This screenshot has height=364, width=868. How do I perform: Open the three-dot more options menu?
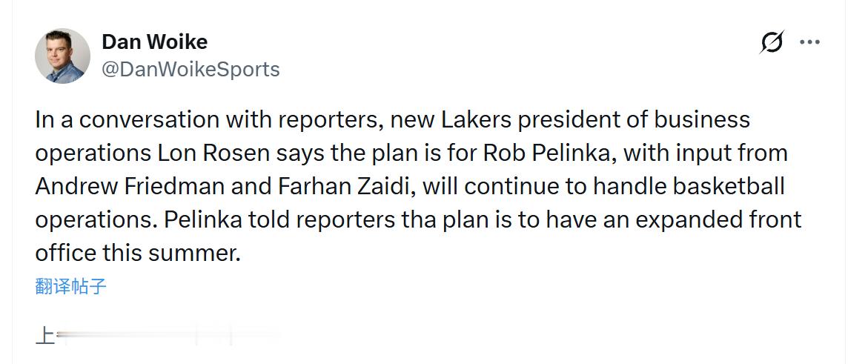pos(809,42)
